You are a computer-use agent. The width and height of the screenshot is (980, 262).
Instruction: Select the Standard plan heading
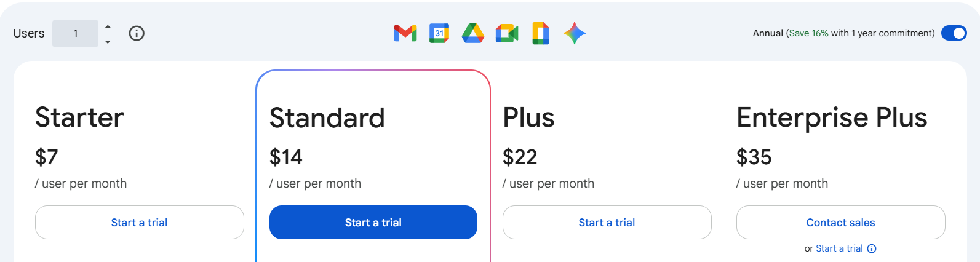click(x=327, y=118)
